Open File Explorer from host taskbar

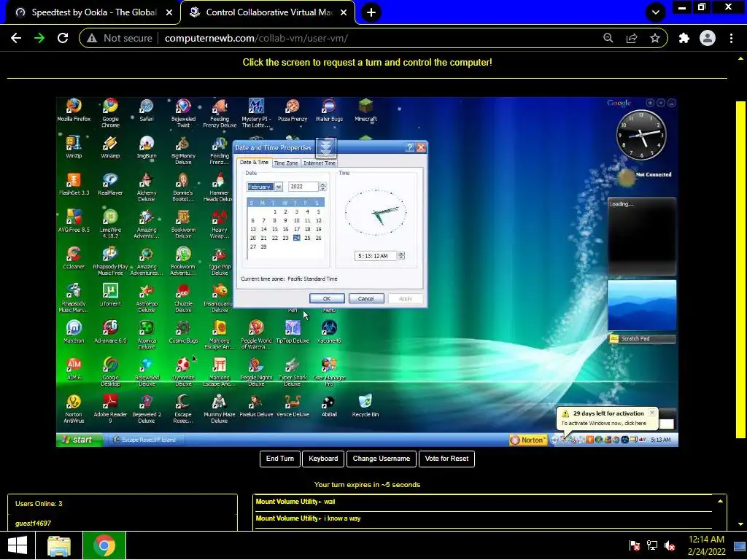point(59,545)
